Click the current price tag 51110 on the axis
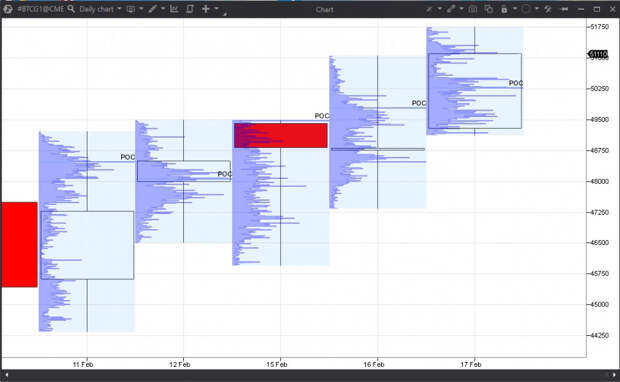Image resolution: width=620 pixels, height=382 pixels. [598, 54]
